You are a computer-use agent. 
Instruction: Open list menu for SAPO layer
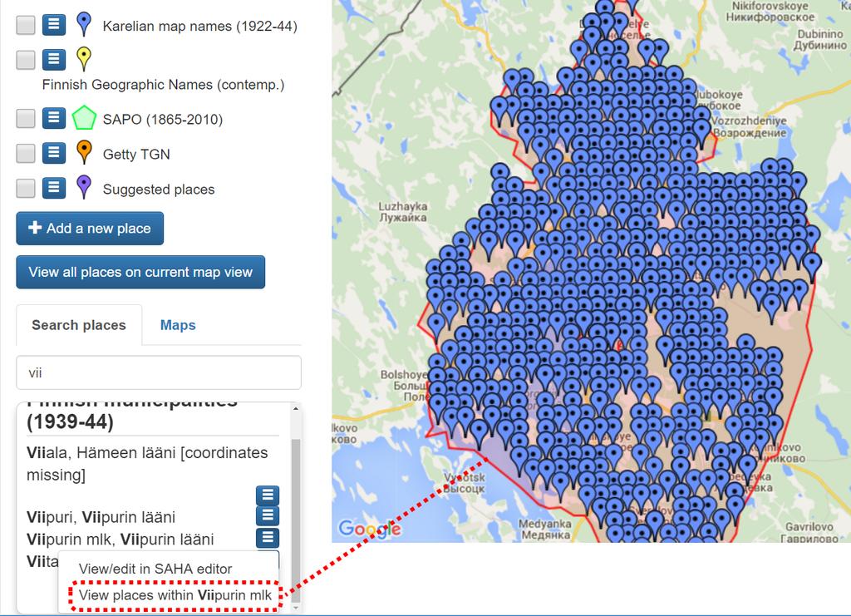[x=54, y=118]
